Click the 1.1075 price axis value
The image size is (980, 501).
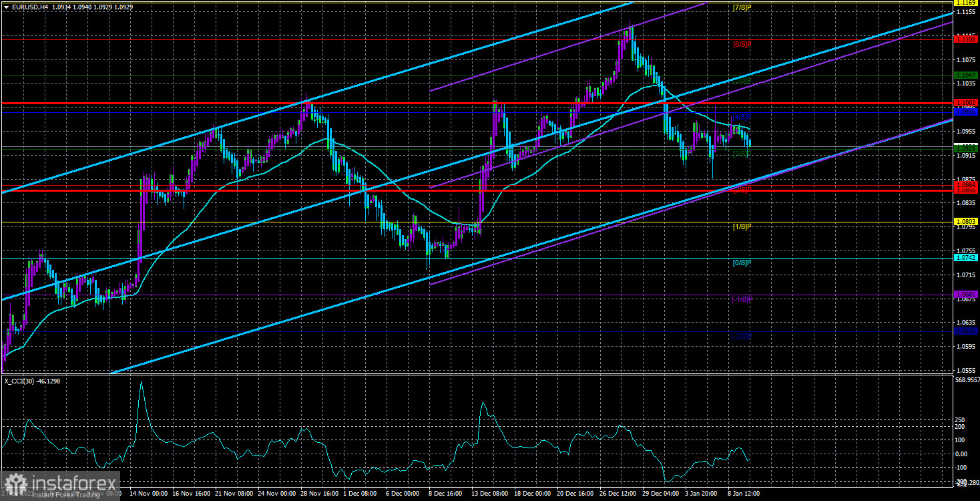click(x=966, y=59)
